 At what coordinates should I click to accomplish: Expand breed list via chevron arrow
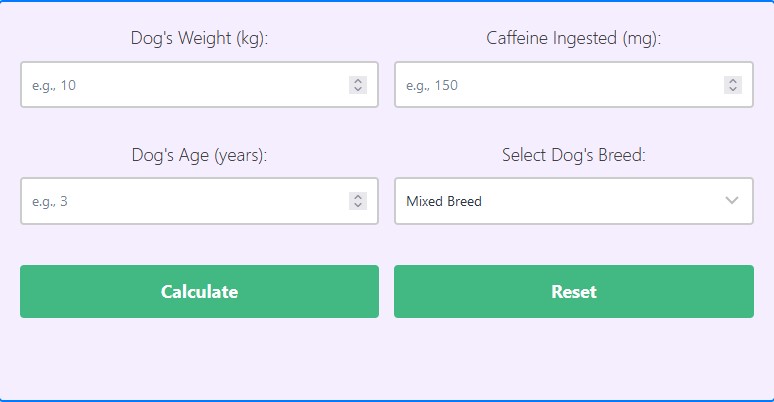coord(732,201)
